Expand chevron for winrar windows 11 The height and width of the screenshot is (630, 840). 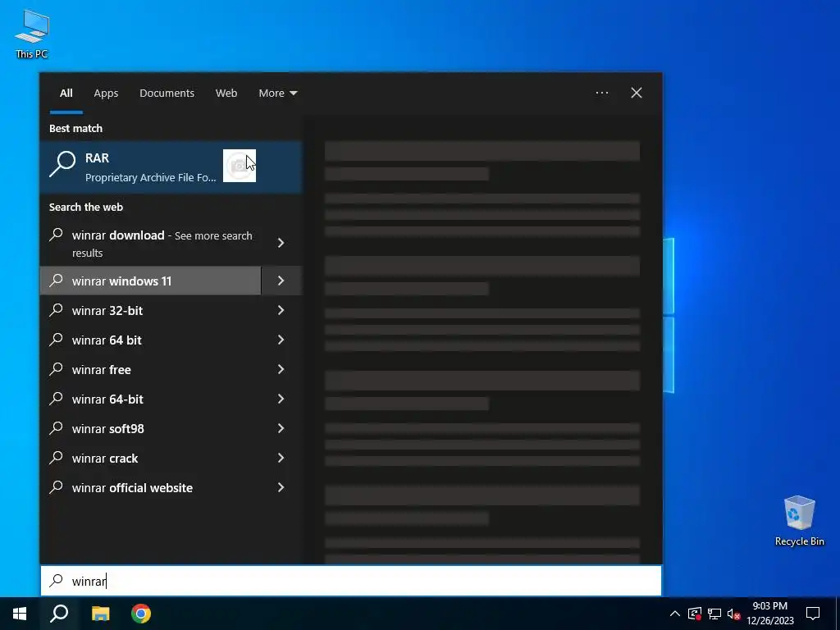281,281
